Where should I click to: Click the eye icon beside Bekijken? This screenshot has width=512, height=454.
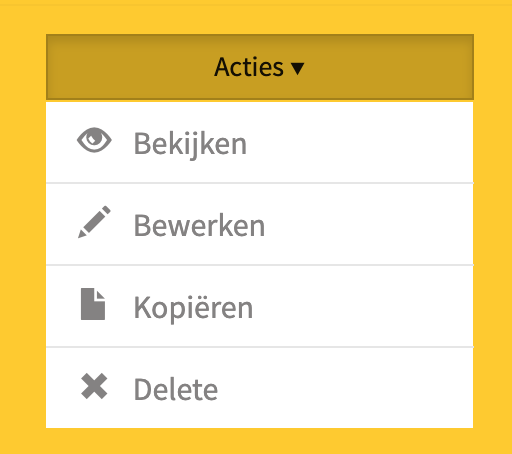tap(94, 140)
